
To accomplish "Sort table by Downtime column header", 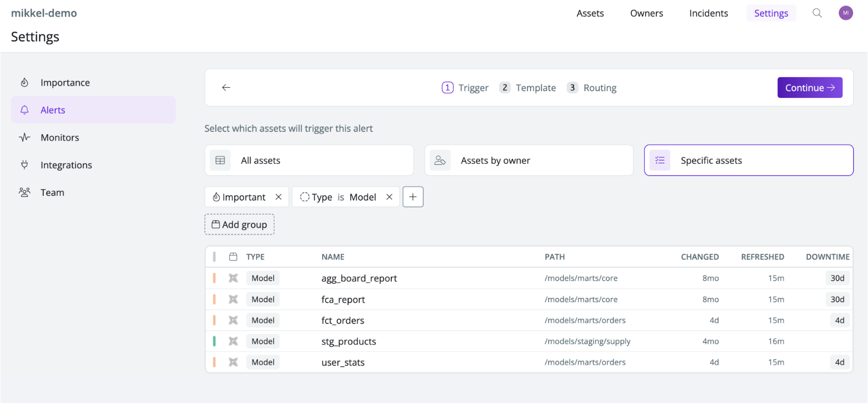I will [828, 257].
